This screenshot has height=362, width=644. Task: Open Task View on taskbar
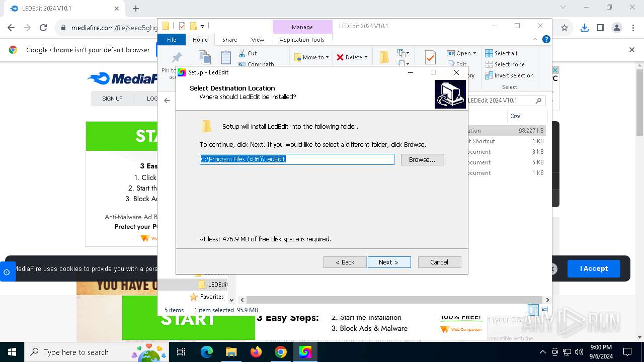point(182,352)
